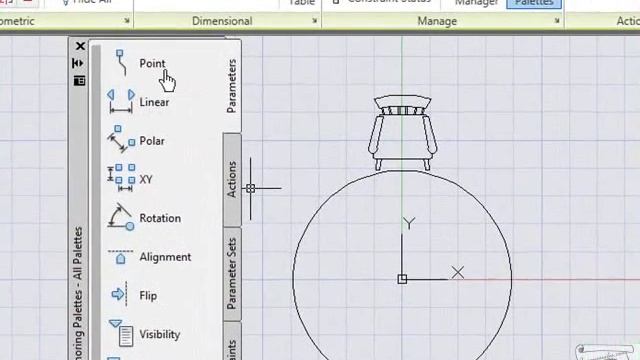Viewport: 640px width, 360px height.
Task: Select the chair block drawing
Action: point(402,133)
